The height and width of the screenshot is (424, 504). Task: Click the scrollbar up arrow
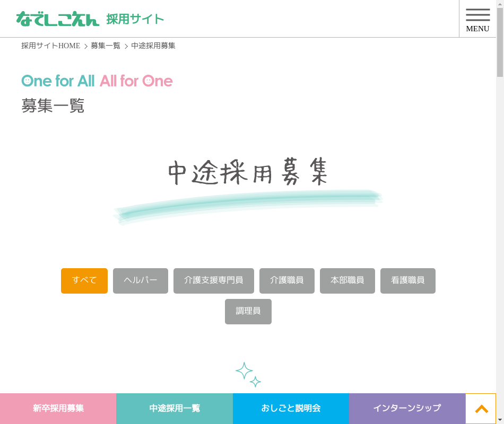click(x=500, y=4)
